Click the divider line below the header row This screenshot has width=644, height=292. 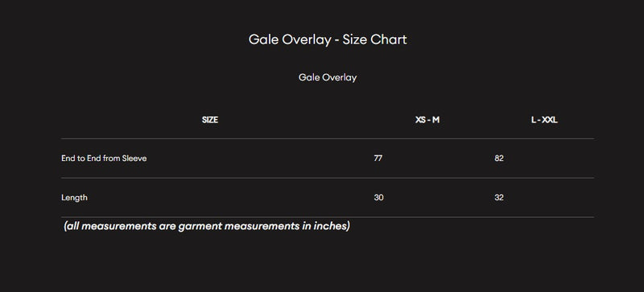coord(328,139)
